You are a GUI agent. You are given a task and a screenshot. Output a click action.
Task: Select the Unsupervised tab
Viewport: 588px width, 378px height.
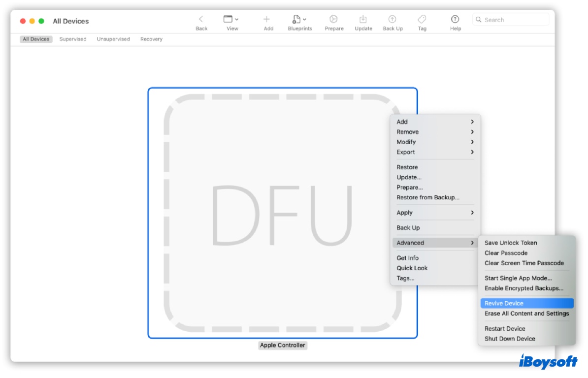(x=113, y=39)
